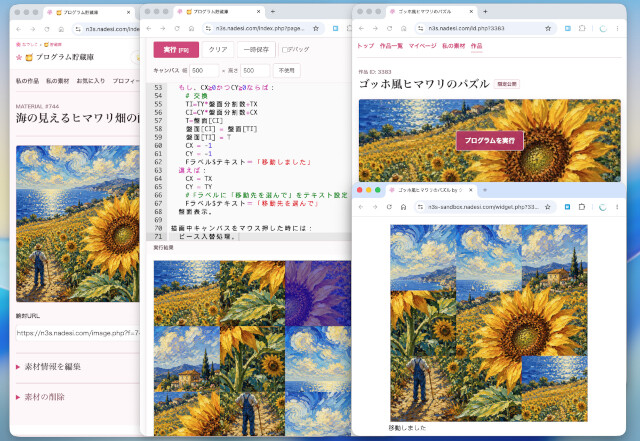
Task: Go back in the code editor window
Action: (149, 28)
